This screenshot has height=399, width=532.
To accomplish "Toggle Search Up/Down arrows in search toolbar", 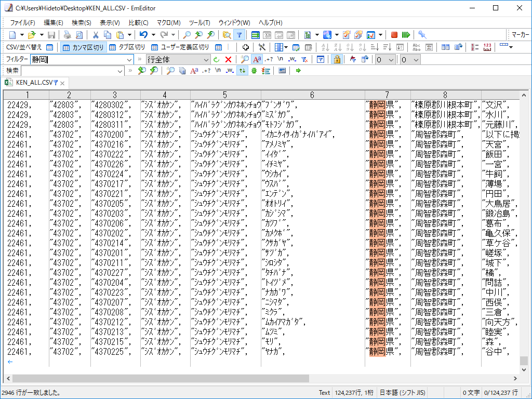I will [242, 71].
